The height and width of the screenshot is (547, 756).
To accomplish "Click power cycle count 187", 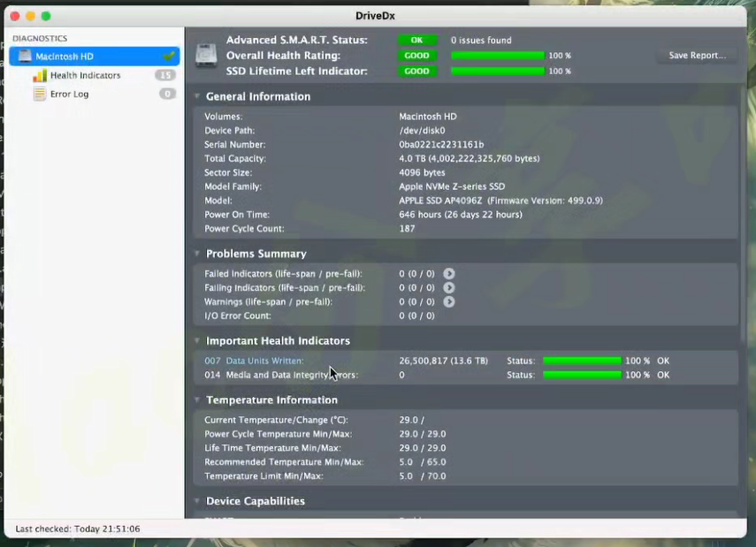I will 407,228.
